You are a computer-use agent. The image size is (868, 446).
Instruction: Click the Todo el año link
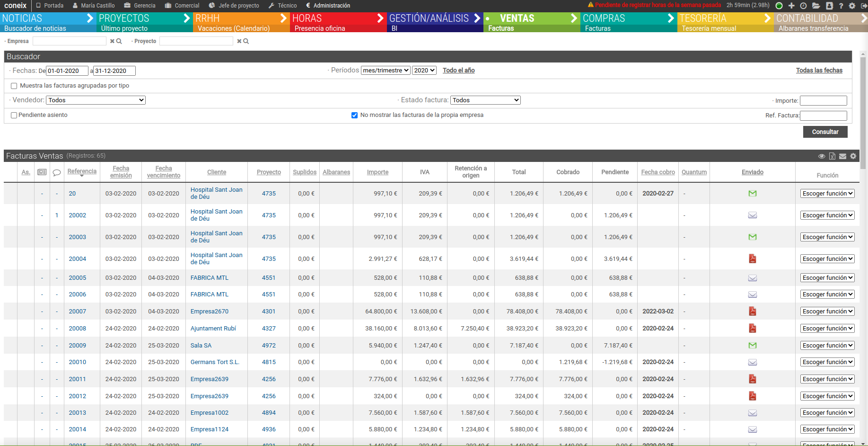[x=458, y=70]
